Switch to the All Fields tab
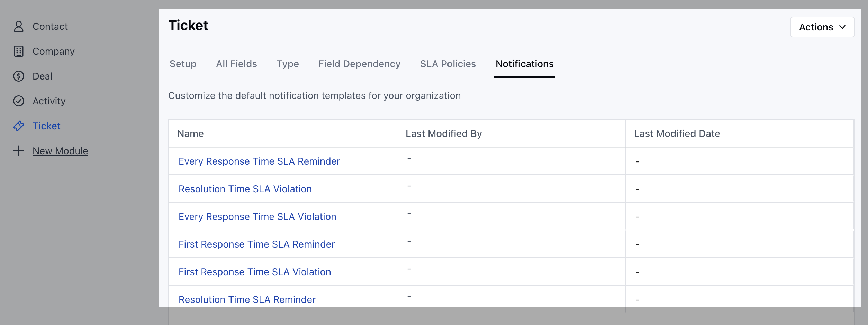Image resolution: width=868 pixels, height=325 pixels. point(236,64)
